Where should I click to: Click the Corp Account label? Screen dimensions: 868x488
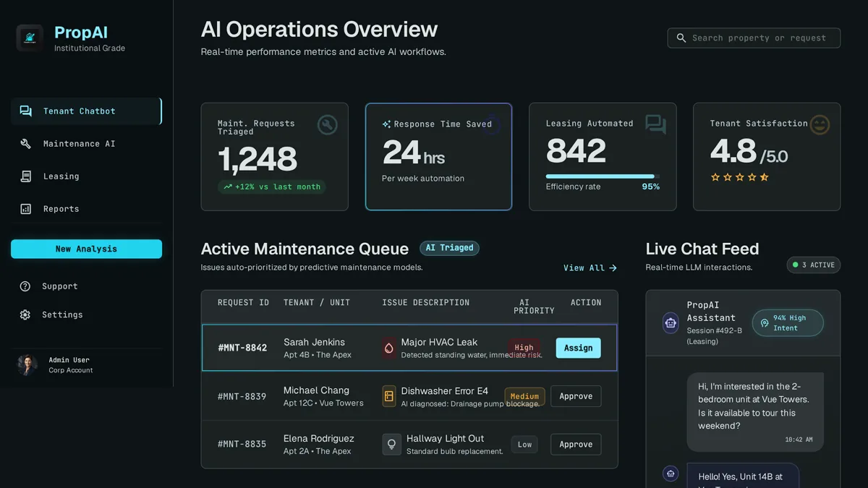[71, 370]
